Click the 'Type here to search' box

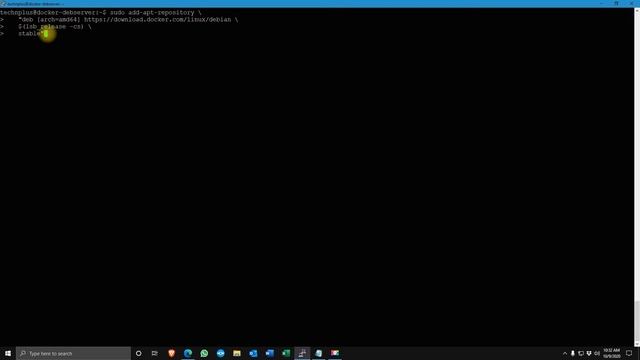click(x=73, y=353)
